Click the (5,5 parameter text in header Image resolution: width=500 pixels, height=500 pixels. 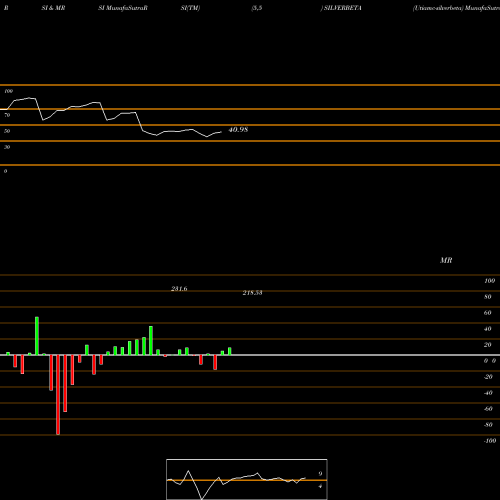pos(257,8)
